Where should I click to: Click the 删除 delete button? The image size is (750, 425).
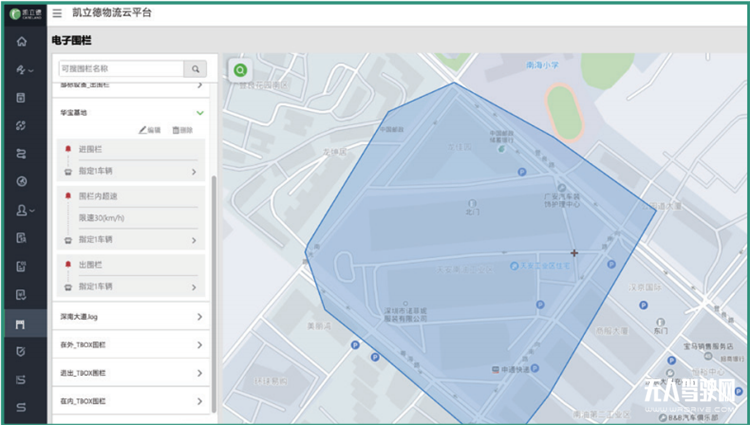click(182, 131)
